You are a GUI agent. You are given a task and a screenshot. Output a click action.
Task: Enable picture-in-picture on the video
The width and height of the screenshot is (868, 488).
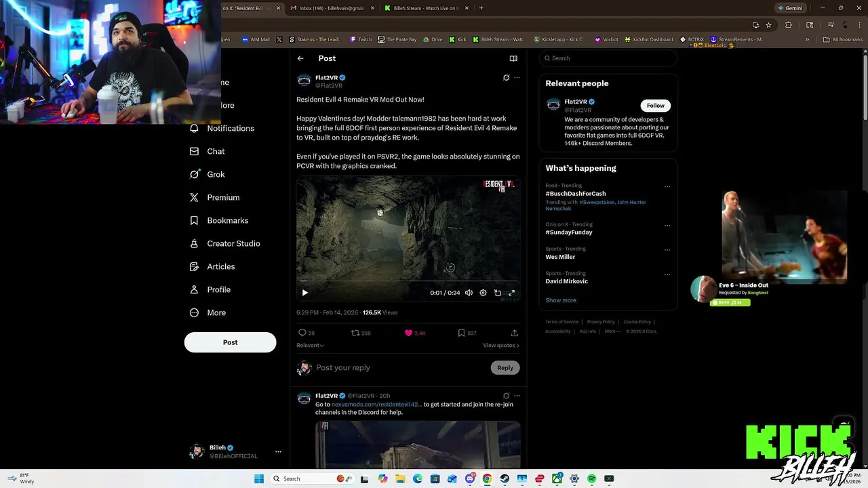(497, 293)
